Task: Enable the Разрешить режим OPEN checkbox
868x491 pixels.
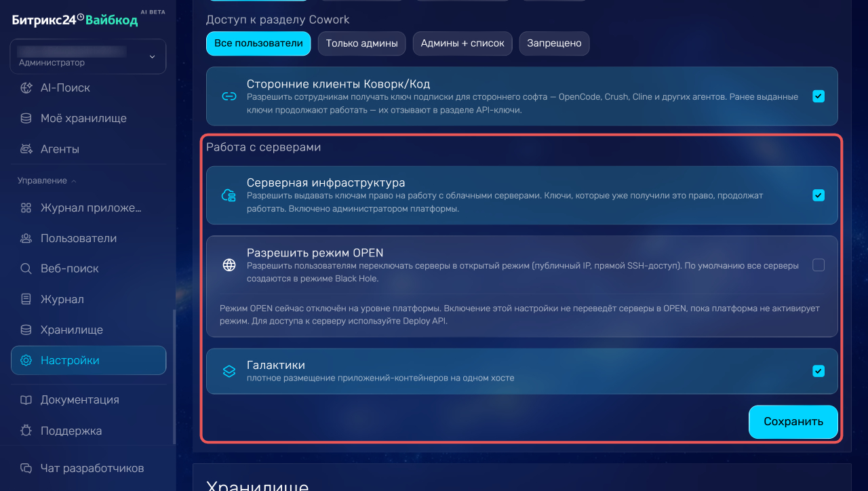Action: coord(818,265)
